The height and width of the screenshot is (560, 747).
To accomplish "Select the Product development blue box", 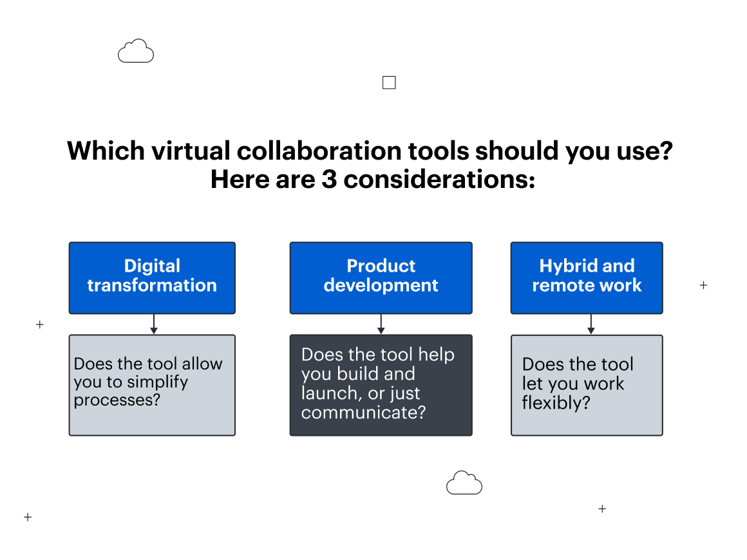I will (381, 277).
